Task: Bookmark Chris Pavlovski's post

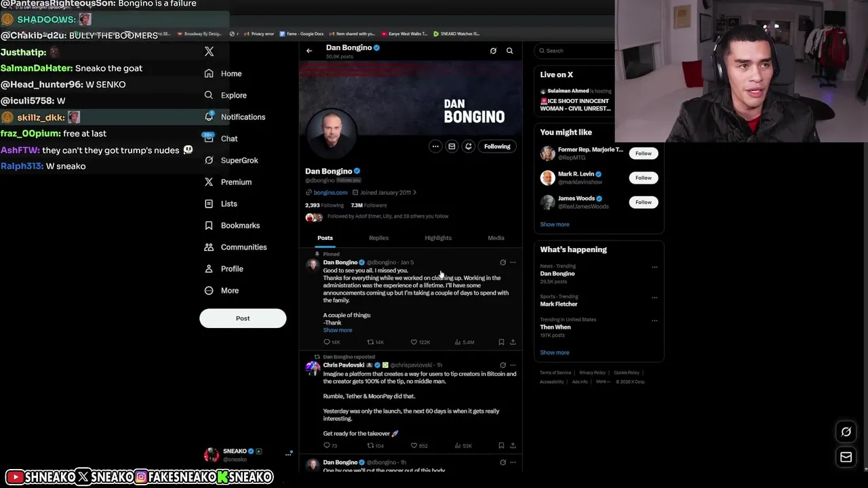Action: (501, 446)
